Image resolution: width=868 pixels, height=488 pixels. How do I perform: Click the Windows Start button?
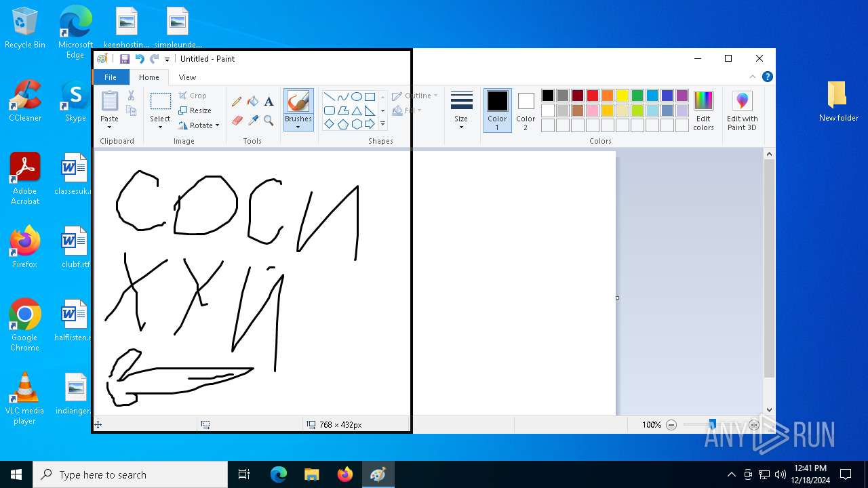coord(16,474)
